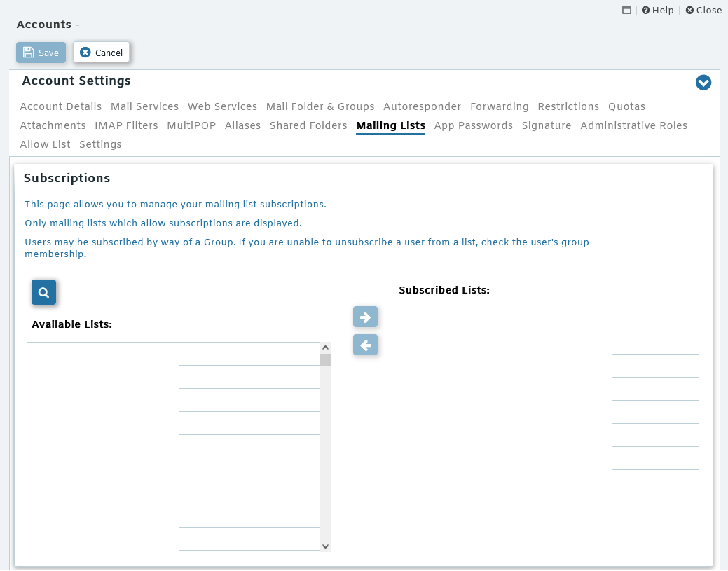The height and width of the screenshot is (571, 728).
Task: Click the window icon next to Help
Action: tap(626, 11)
